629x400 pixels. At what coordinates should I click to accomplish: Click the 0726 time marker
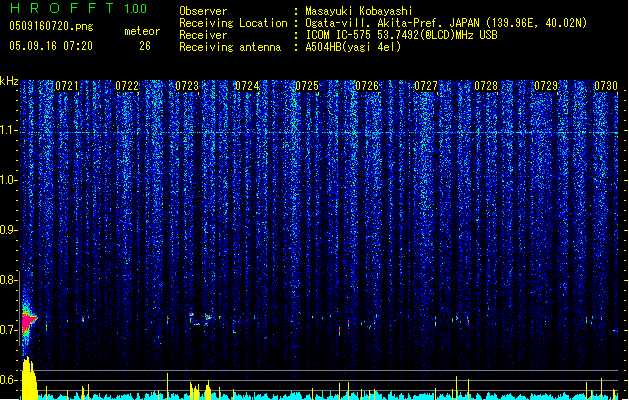(367, 86)
